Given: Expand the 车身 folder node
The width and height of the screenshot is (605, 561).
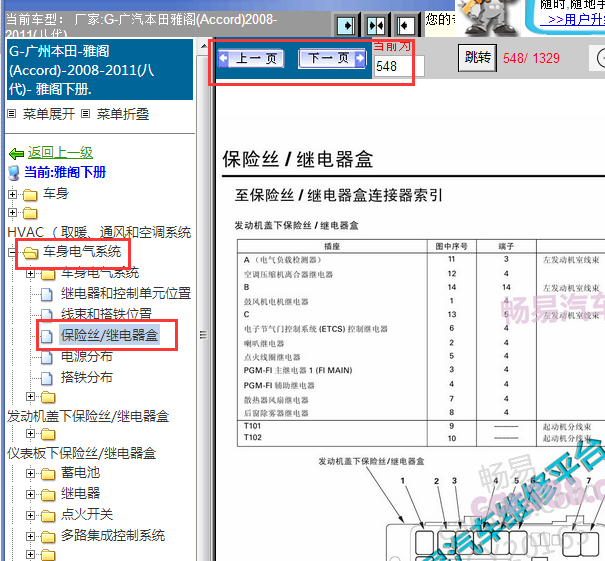Looking at the screenshot, I should [12, 194].
